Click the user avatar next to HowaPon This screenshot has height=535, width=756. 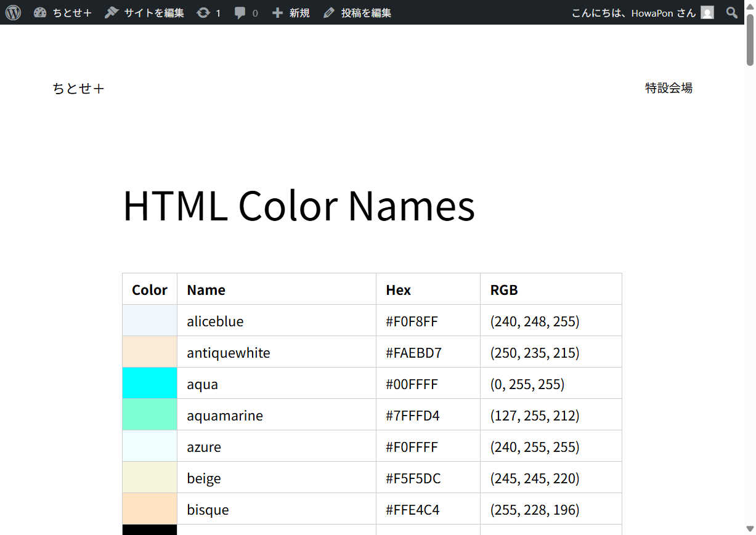706,12
